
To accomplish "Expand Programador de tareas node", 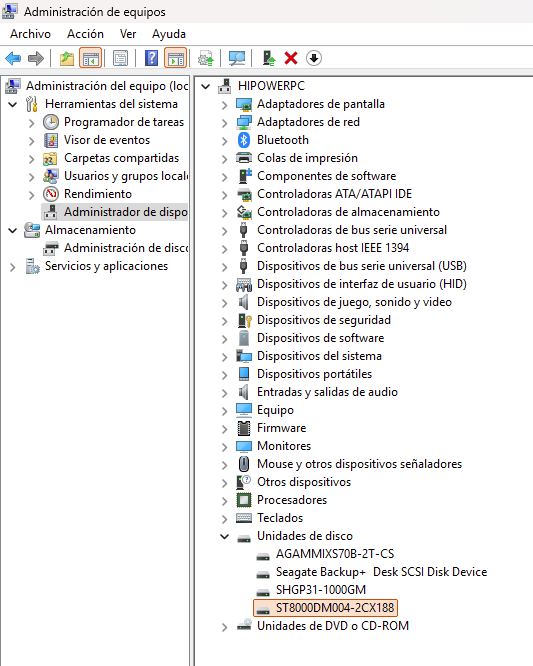I will coord(31,123).
